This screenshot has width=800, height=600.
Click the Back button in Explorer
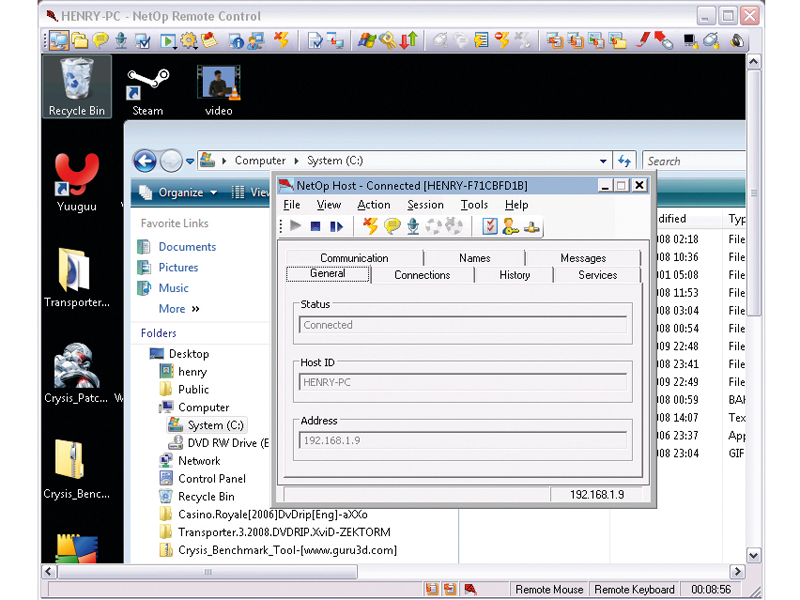coord(145,161)
